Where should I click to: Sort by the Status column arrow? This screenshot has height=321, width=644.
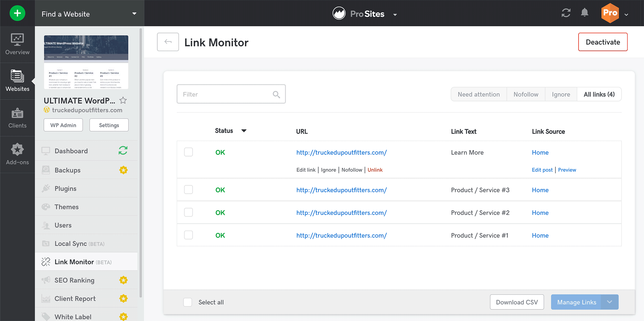click(244, 131)
